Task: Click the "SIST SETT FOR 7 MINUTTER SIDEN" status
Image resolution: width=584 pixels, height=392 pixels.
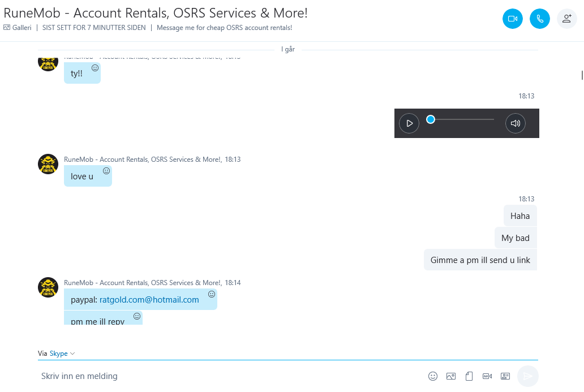Action: (x=94, y=28)
